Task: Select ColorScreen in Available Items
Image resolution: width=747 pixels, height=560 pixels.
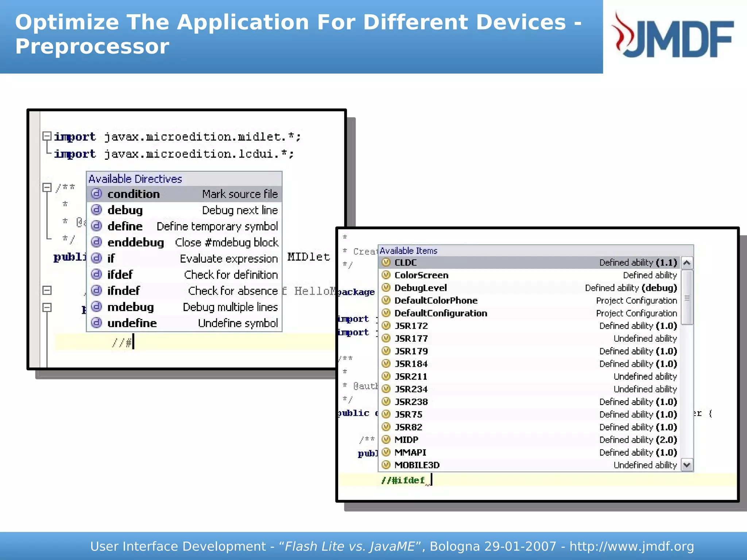Action: [422, 275]
